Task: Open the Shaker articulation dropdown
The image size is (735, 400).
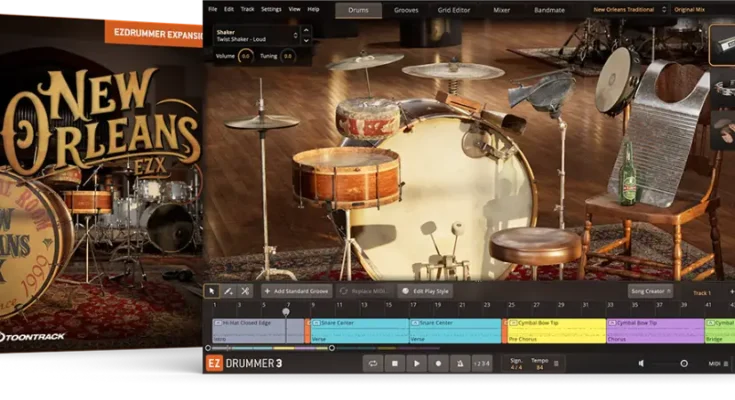Action: pos(256,35)
